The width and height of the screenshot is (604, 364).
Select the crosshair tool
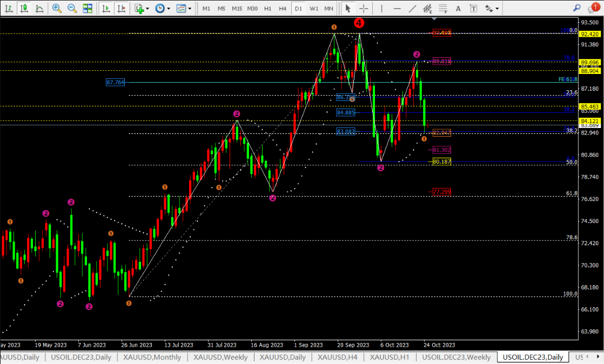tap(363, 8)
